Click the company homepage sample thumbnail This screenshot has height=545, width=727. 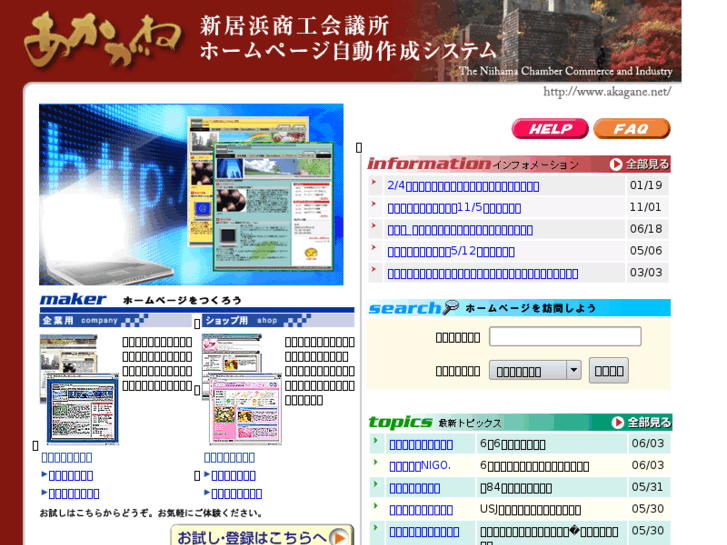pyautogui.click(x=79, y=389)
